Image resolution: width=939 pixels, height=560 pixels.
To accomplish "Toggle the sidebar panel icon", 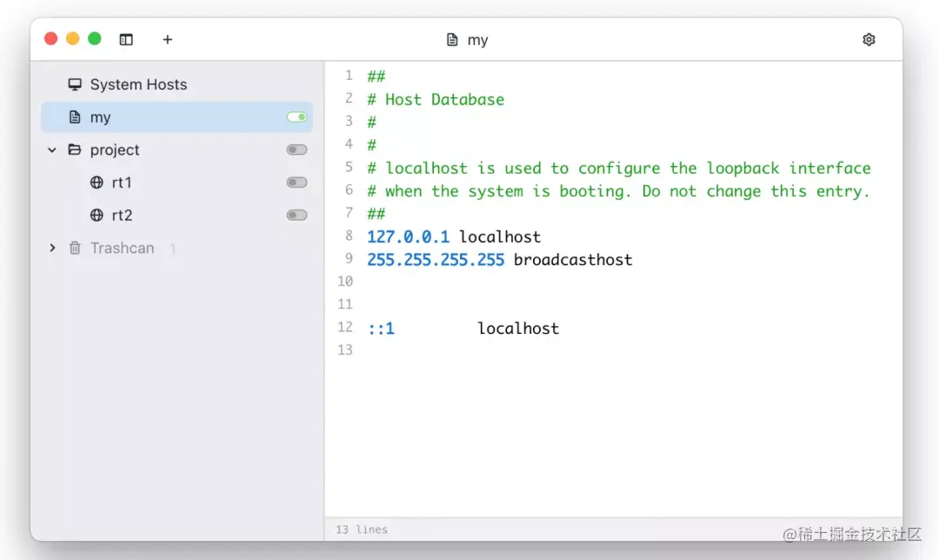I will [126, 39].
